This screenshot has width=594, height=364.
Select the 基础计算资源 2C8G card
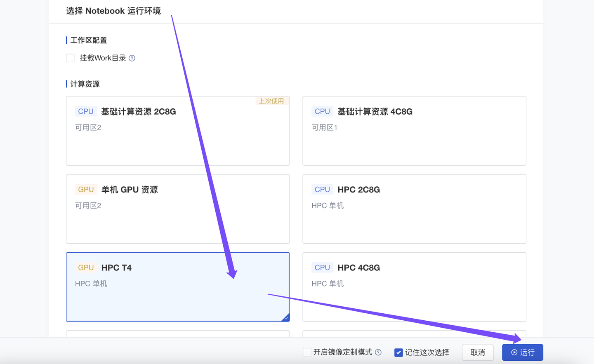(178, 131)
